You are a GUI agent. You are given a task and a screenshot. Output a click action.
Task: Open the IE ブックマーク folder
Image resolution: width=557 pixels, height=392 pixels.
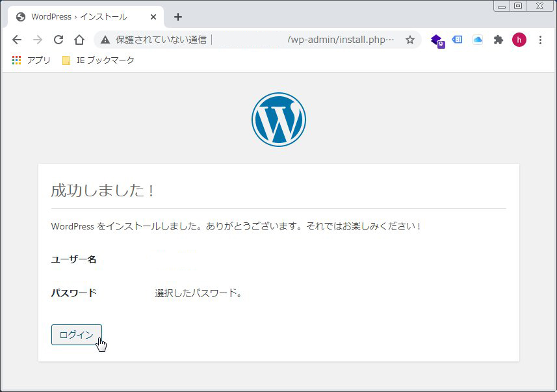click(x=98, y=60)
